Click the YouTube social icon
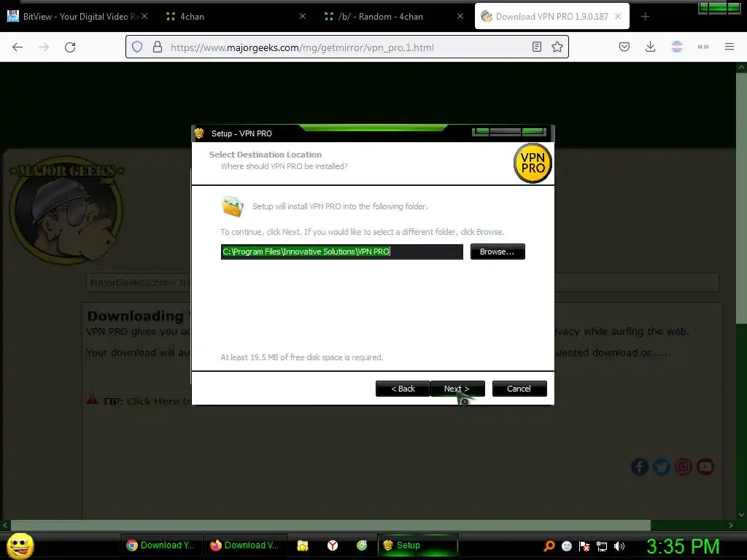Viewport: 747px width, 560px height. pos(705,467)
